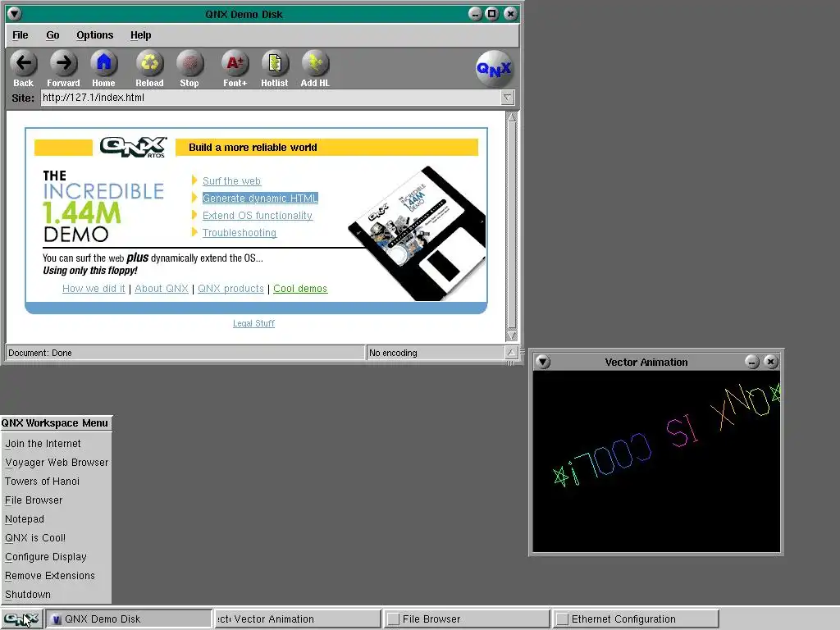Switch to File Browser taskbar button

point(467,619)
